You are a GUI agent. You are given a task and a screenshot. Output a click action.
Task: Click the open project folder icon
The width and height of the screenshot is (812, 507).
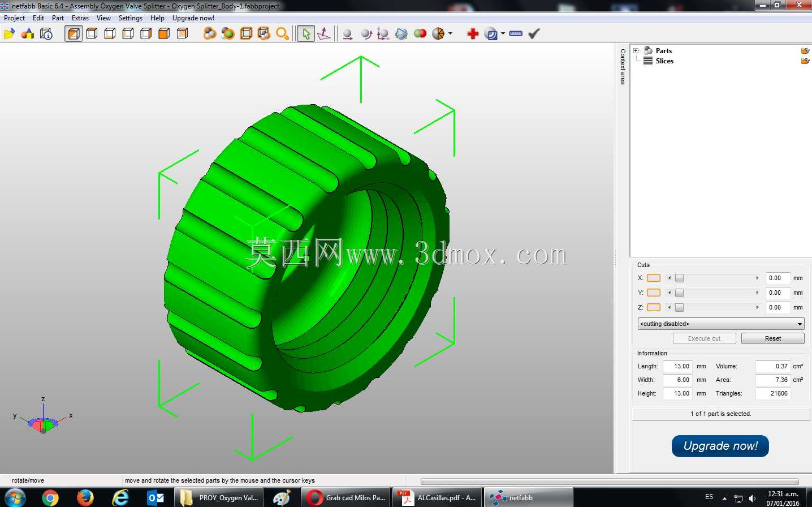(9, 34)
